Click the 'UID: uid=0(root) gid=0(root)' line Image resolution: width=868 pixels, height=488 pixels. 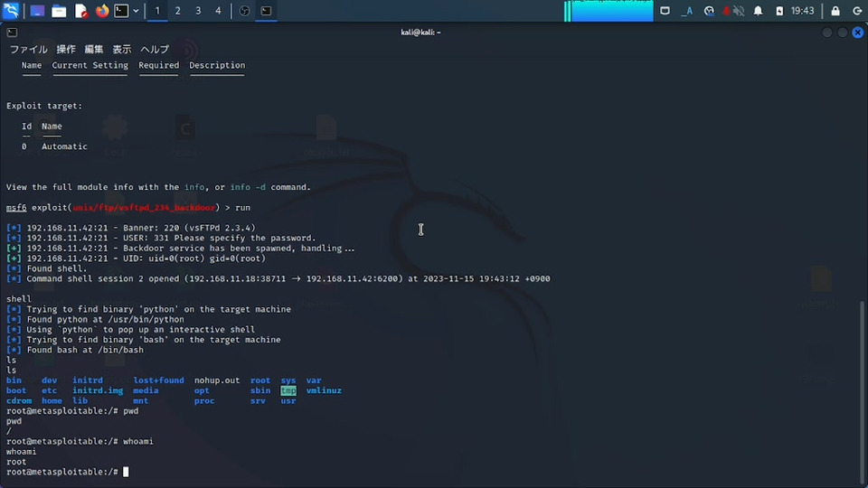pos(136,258)
